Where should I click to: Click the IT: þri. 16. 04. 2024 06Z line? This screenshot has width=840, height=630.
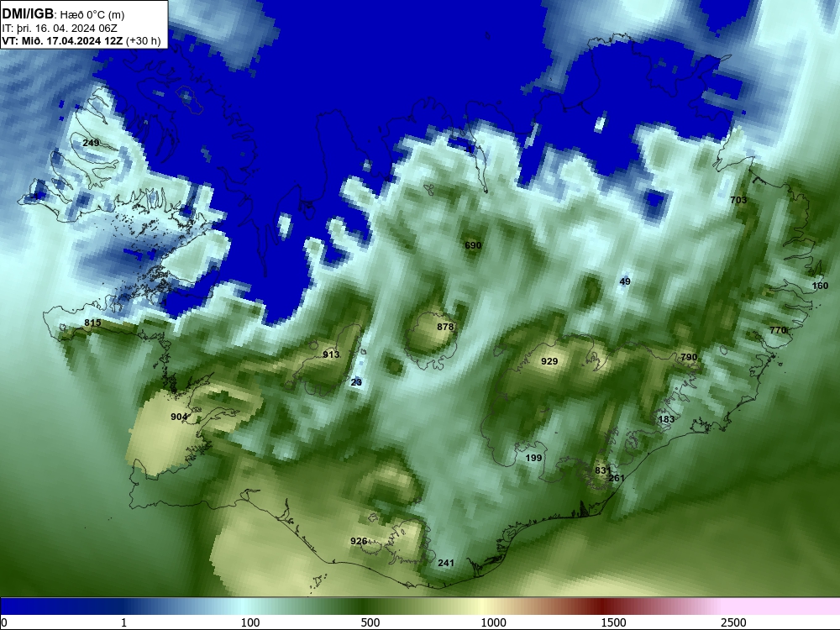pos(60,29)
